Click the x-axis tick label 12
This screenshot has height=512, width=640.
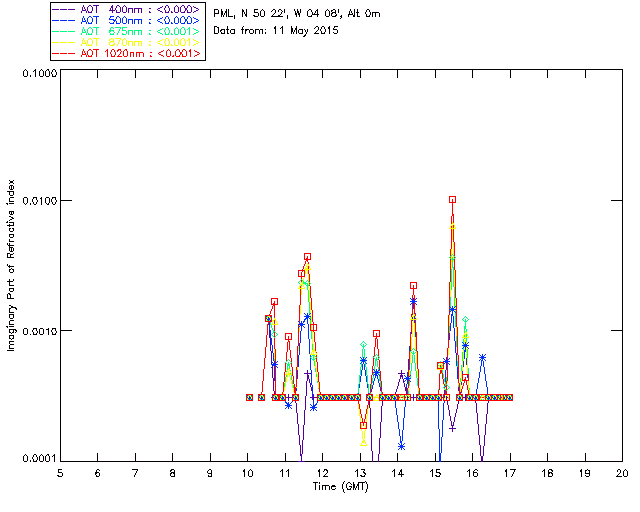coord(322,473)
